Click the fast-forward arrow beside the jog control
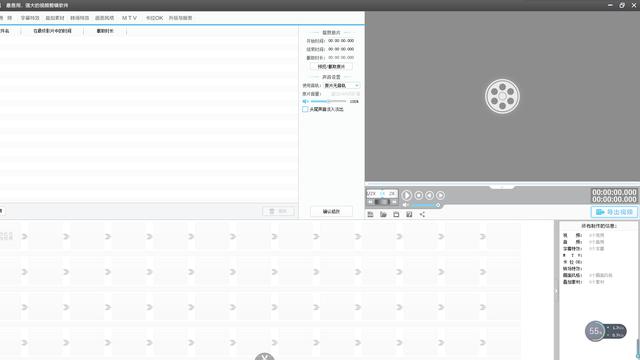Screen dimensions: 640x360 click(x=394, y=202)
